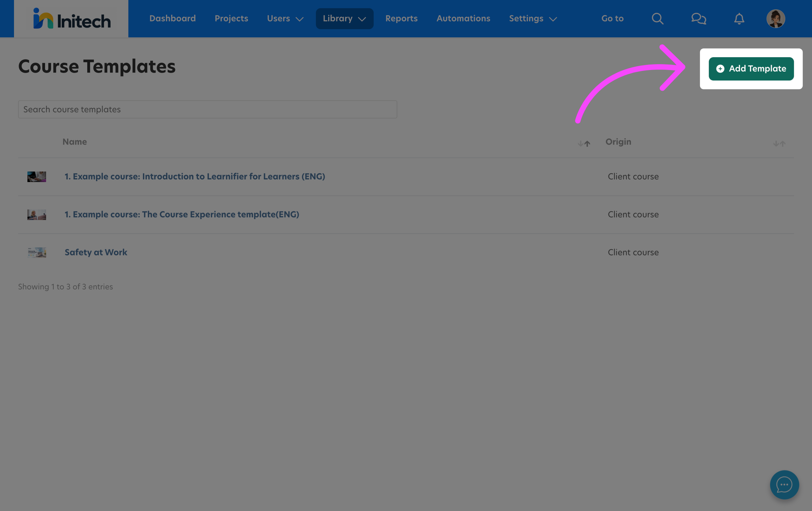The image size is (812, 511).
Task: Click the Add Template button
Action: tap(751, 69)
